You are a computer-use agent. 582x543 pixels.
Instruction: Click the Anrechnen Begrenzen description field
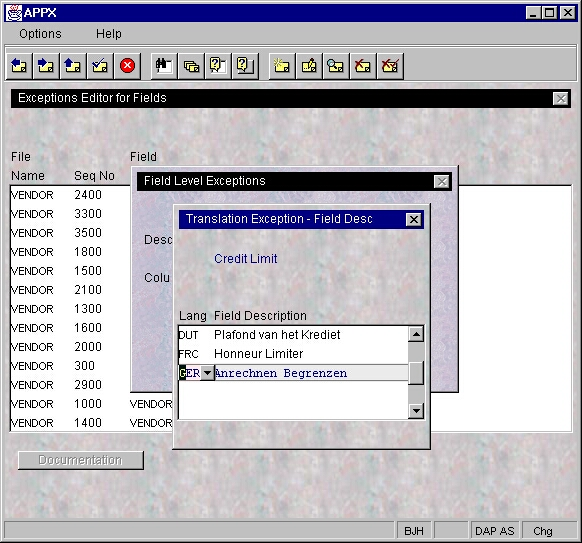click(311, 373)
